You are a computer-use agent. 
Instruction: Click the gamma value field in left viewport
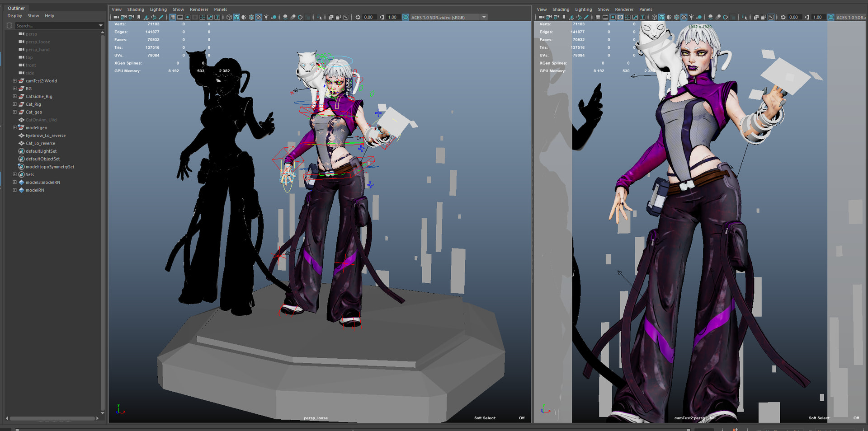(392, 17)
